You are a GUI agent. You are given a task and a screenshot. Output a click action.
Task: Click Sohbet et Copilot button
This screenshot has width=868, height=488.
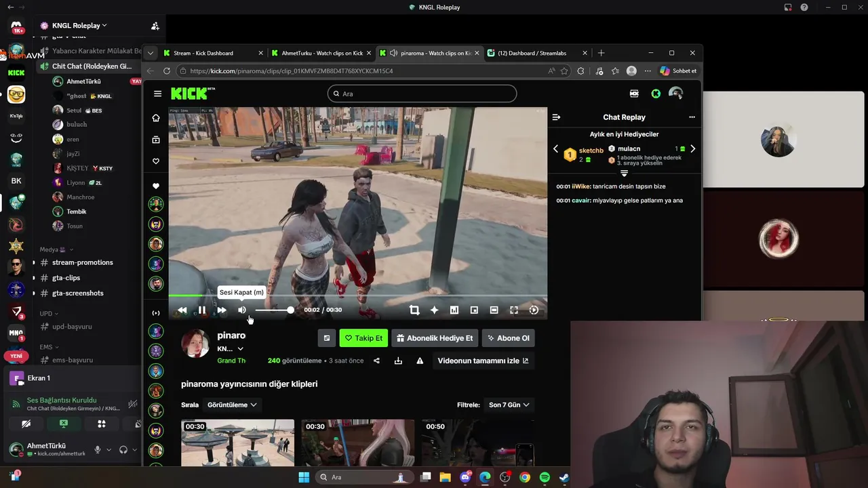(678, 70)
